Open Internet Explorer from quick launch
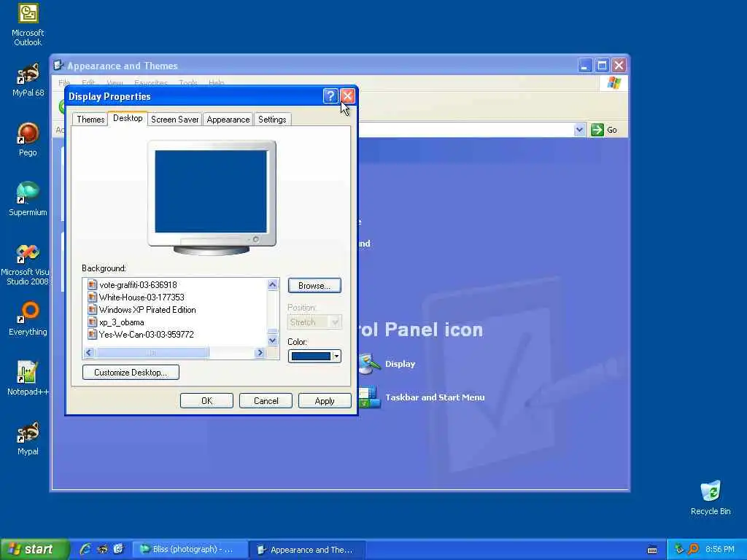 pyautogui.click(x=86, y=549)
